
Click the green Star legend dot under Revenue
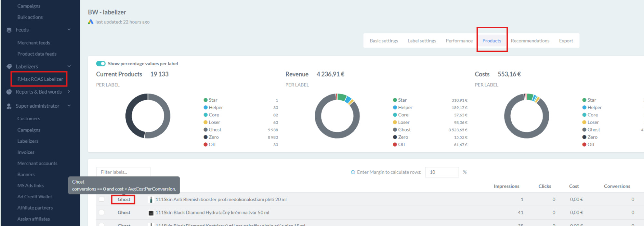point(395,100)
